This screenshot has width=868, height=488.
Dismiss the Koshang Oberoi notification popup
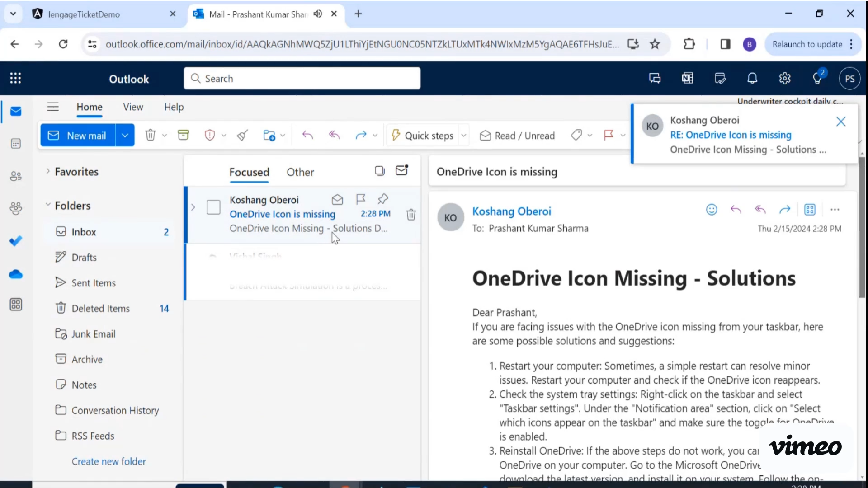pos(841,122)
